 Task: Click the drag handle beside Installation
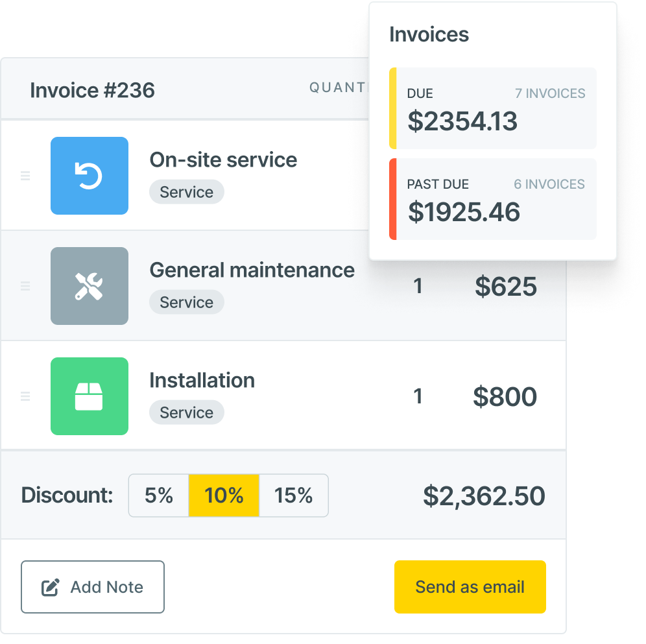[25, 396]
